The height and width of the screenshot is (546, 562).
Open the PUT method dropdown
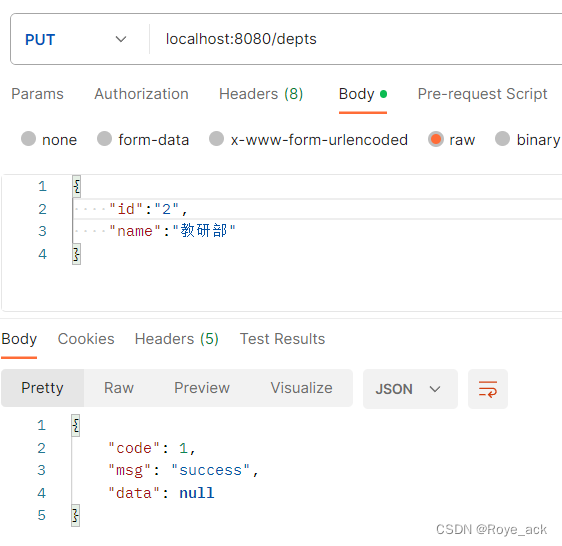tap(76, 39)
